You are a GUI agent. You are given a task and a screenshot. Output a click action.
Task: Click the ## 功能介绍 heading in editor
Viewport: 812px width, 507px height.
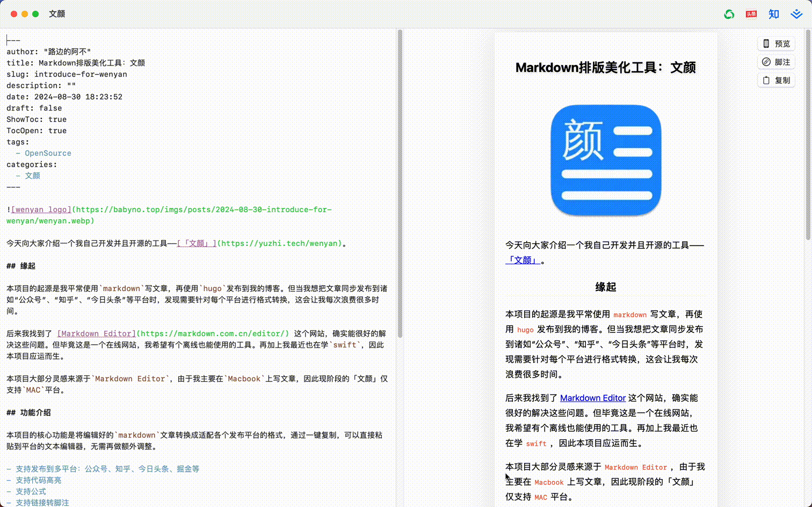click(28, 412)
